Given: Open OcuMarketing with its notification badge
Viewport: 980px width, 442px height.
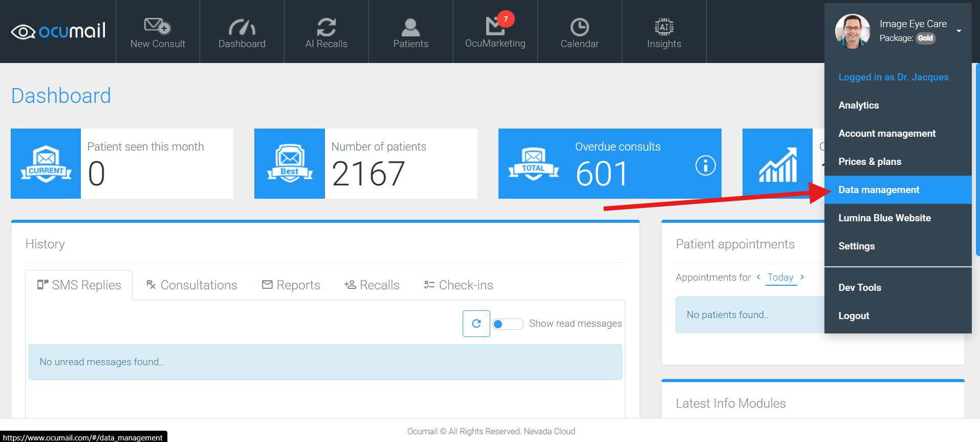Looking at the screenshot, I should click(495, 32).
